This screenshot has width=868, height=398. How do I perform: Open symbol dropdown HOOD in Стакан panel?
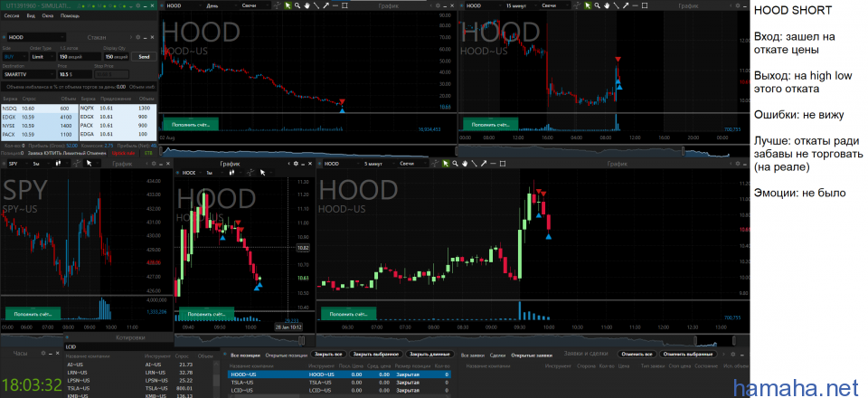point(34,37)
